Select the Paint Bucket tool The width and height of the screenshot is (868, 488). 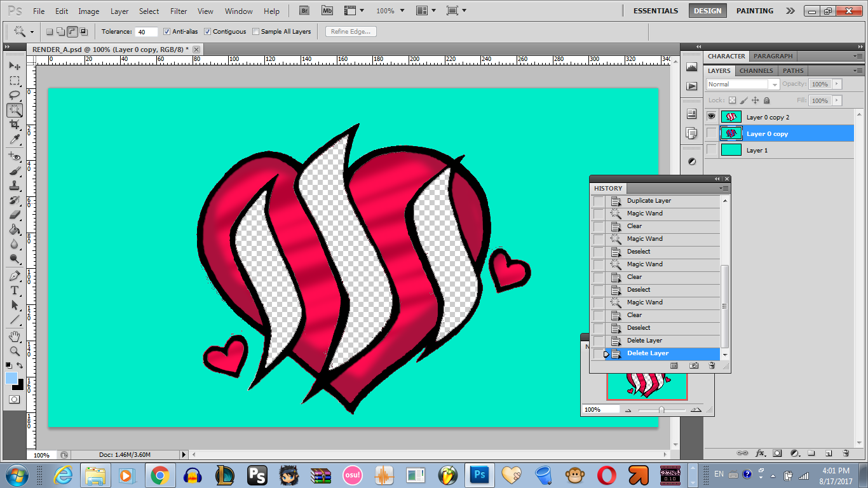(15, 229)
